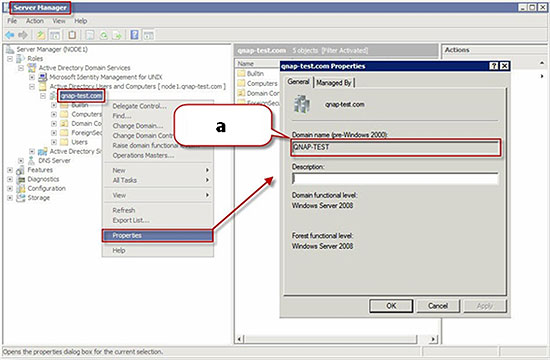550x360 pixels.
Task: Click OK in the Properties dialog
Action: point(391,306)
